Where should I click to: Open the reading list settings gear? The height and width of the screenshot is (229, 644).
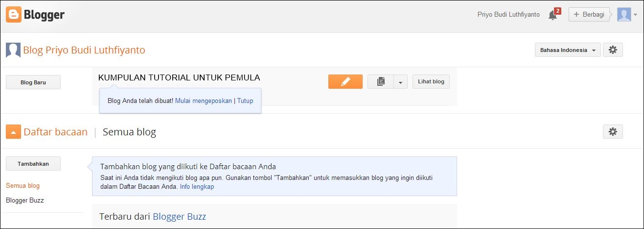click(x=613, y=131)
